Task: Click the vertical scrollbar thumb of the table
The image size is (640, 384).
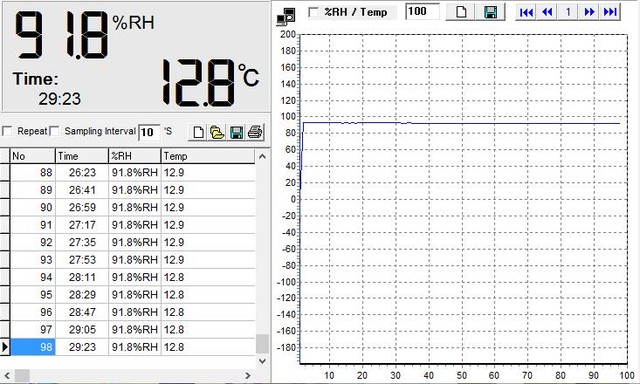Action: (x=262, y=344)
